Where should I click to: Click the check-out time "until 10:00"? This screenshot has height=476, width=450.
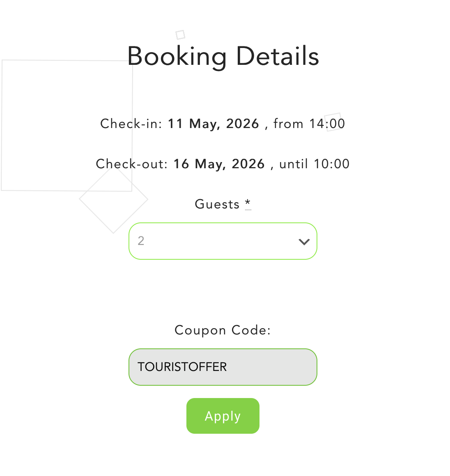tap(315, 164)
